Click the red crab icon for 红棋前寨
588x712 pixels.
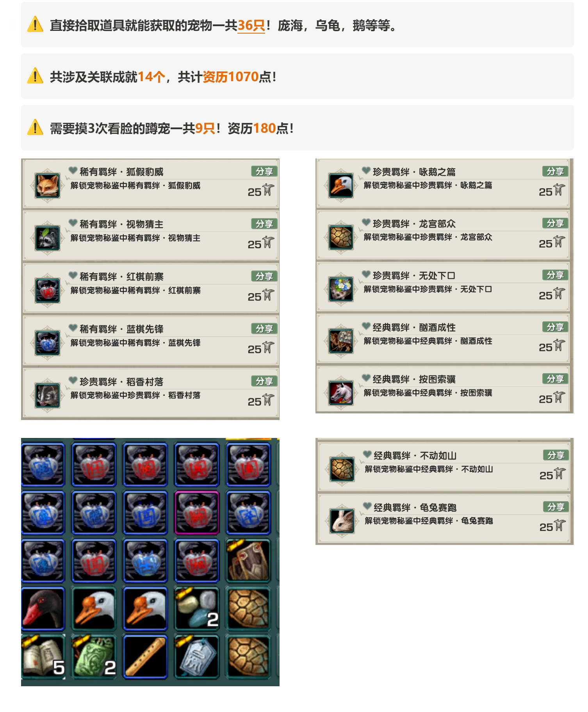(x=47, y=290)
